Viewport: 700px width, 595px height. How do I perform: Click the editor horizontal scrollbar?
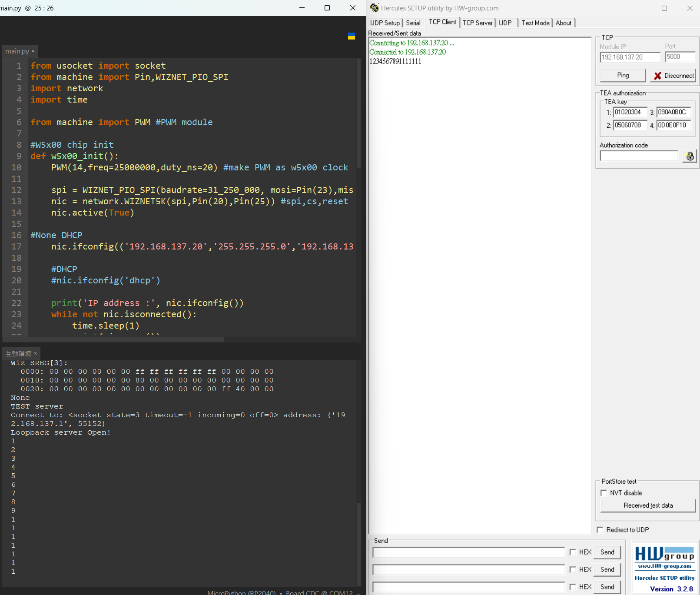113,340
